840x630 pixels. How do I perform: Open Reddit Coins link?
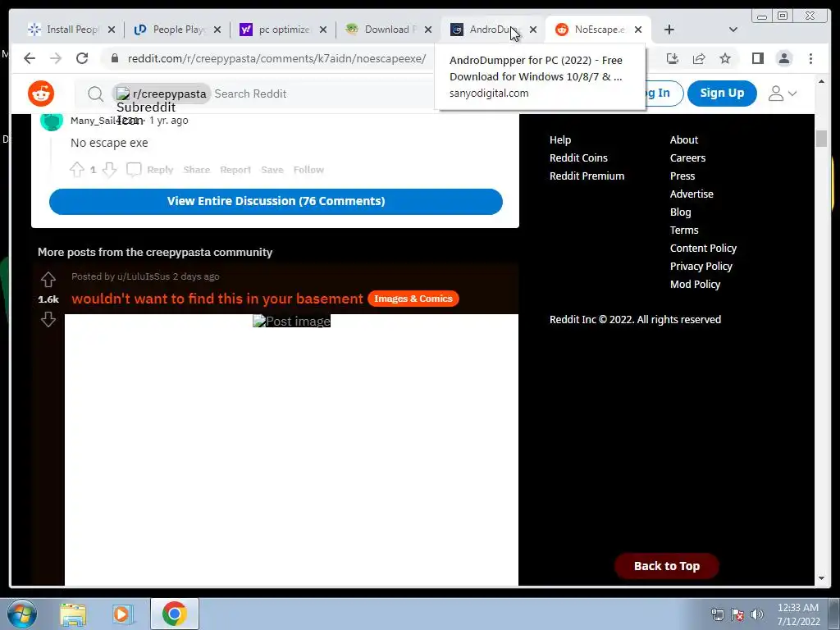578,158
